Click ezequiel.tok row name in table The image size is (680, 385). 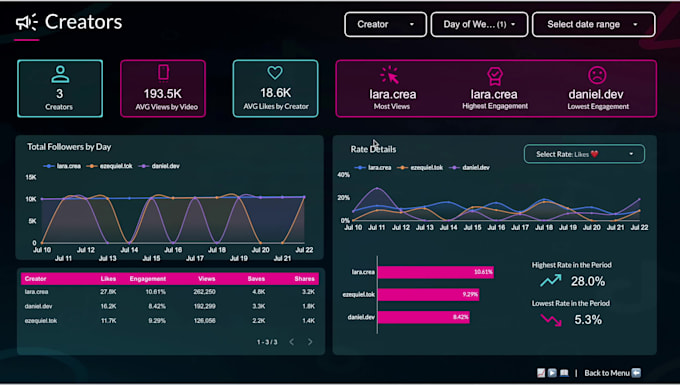41,321
